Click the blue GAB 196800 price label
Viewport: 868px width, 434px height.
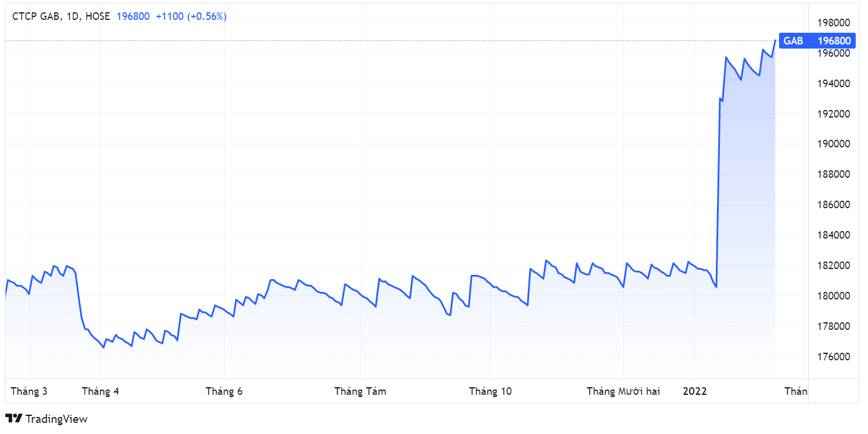[817, 41]
